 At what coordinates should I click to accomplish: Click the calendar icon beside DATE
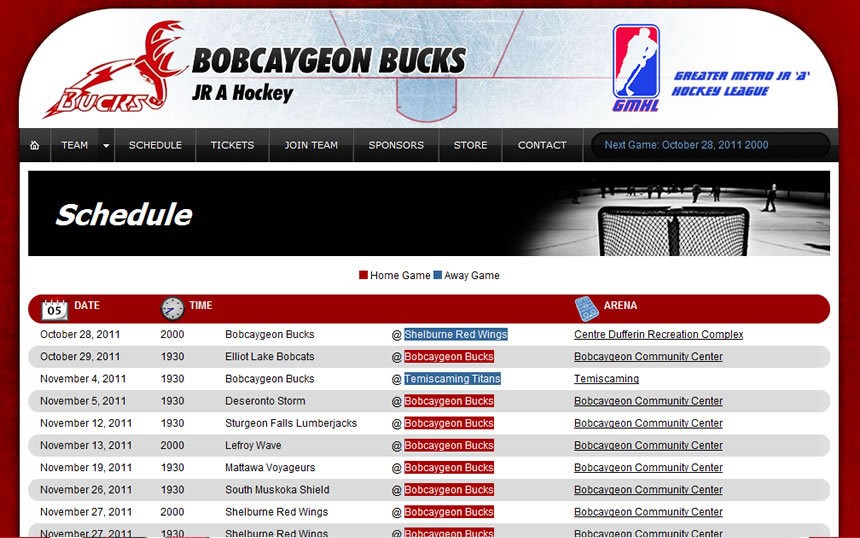click(54, 310)
